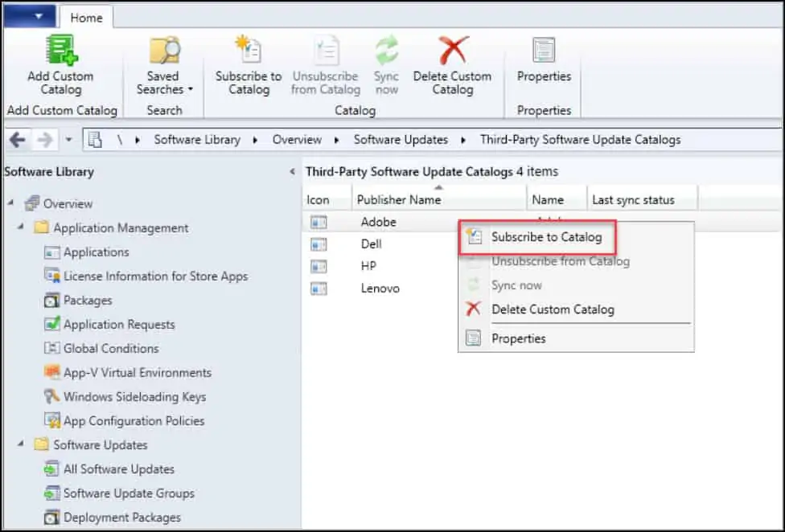Click Software Updates in the breadcrumb
785x532 pixels.
click(x=401, y=140)
